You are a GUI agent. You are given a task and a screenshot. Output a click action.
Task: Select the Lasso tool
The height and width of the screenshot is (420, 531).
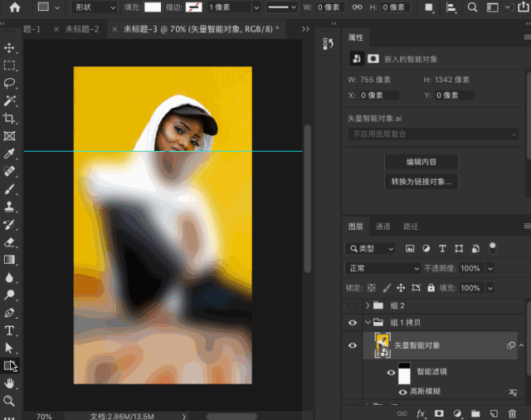click(x=10, y=83)
